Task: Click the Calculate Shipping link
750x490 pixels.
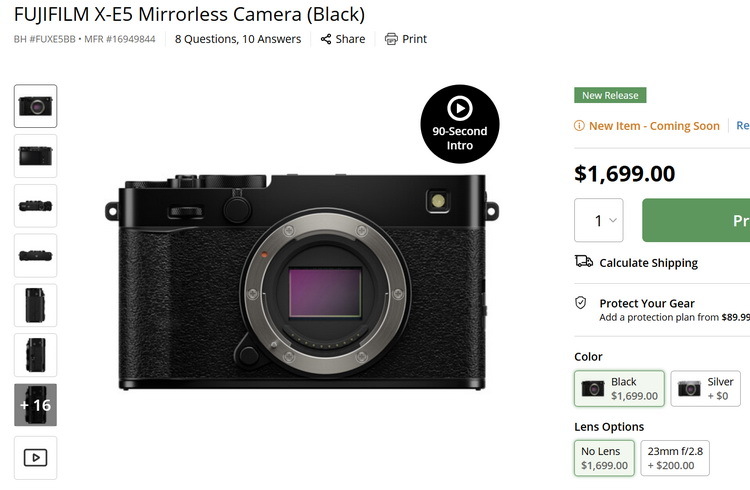Action: coord(648,263)
